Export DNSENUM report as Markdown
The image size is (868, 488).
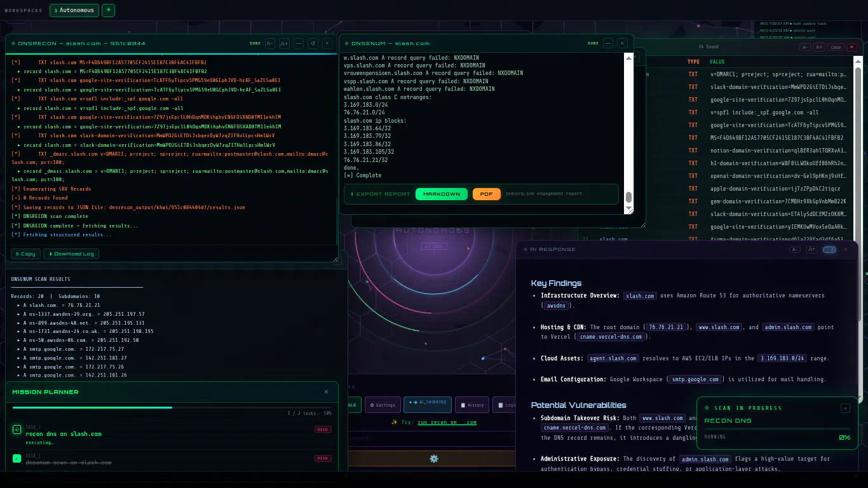[442, 194]
